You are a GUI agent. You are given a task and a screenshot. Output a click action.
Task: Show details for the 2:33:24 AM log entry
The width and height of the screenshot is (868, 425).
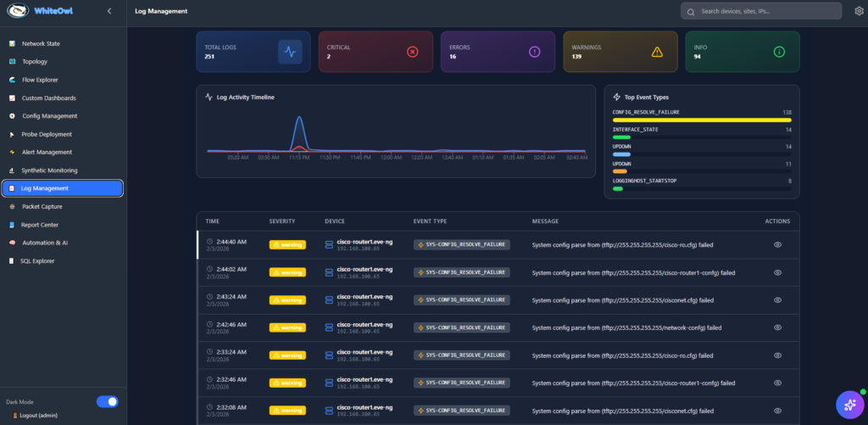pyautogui.click(x=776, y=355)
